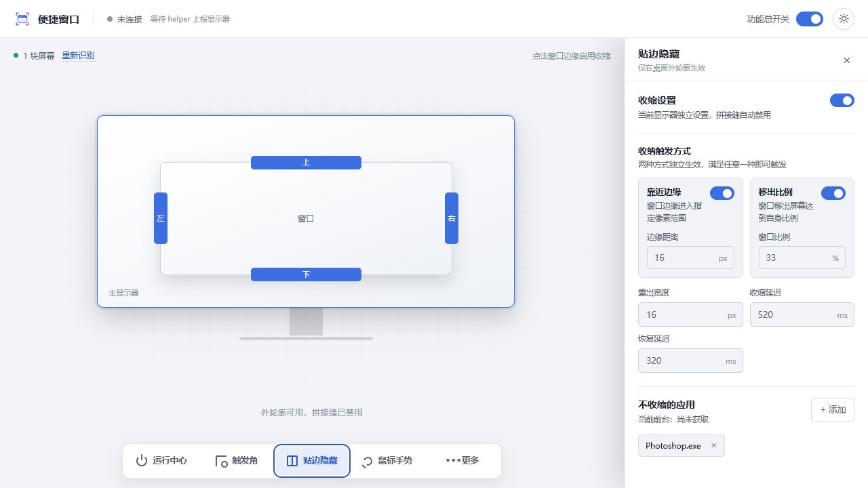The image size is (868, 488).
Task: Select the 贴边隐藏 tab
Action: pos(312,461)
